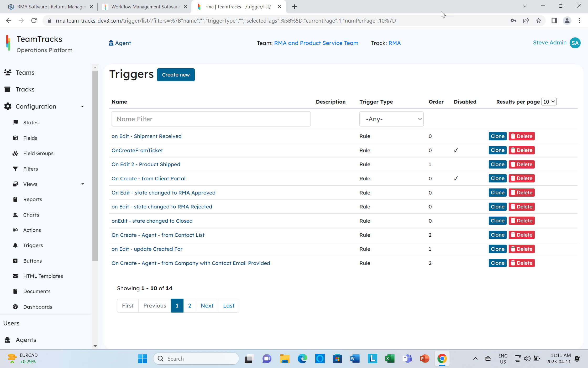The image size is (588, 368).
Task: Click the Disabled checkmark for On Create - from Client Portal
Action: (x=456, y=178)
